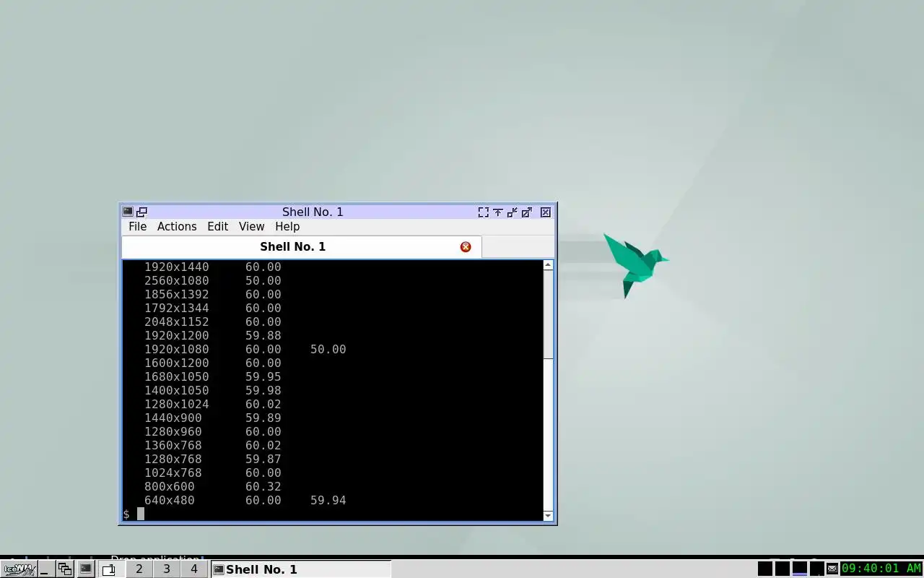Click the 800x600 resolution text
924x578 pixels.
coord(170,487)
